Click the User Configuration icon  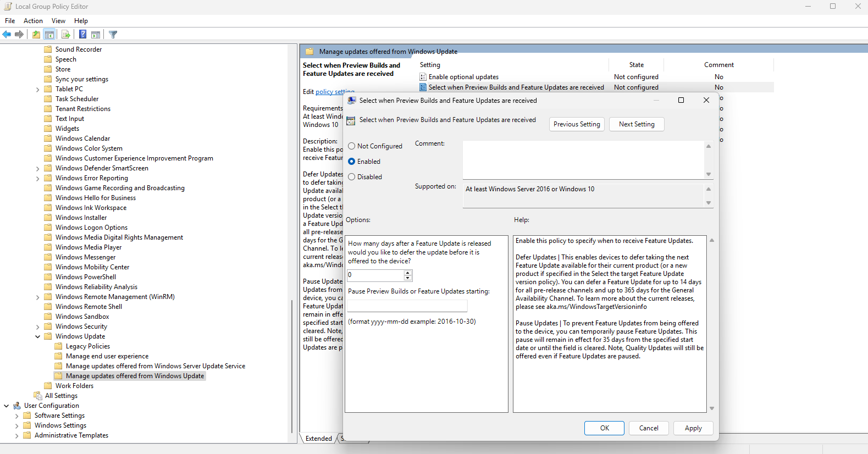pyautogui.click(x=17, y=406)
